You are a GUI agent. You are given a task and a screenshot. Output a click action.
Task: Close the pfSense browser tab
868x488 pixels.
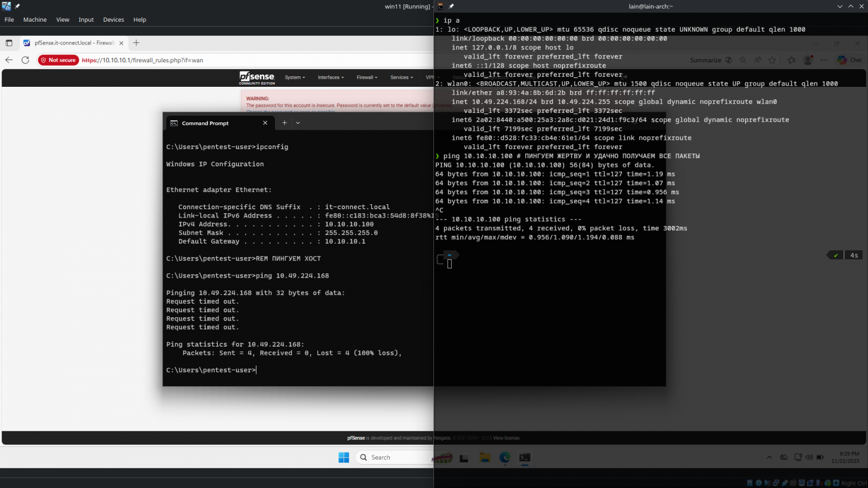pyautogui.click(x=121, y=43)
